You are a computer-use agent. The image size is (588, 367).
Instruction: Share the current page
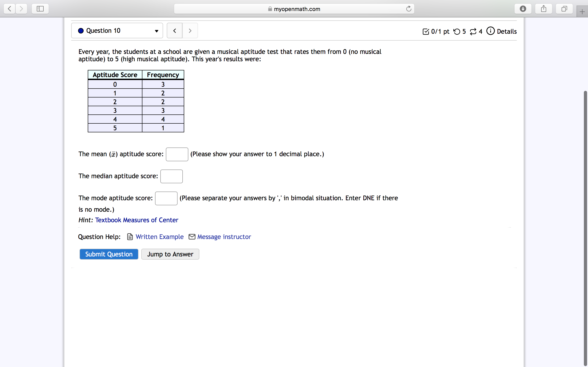pos(543,9)
